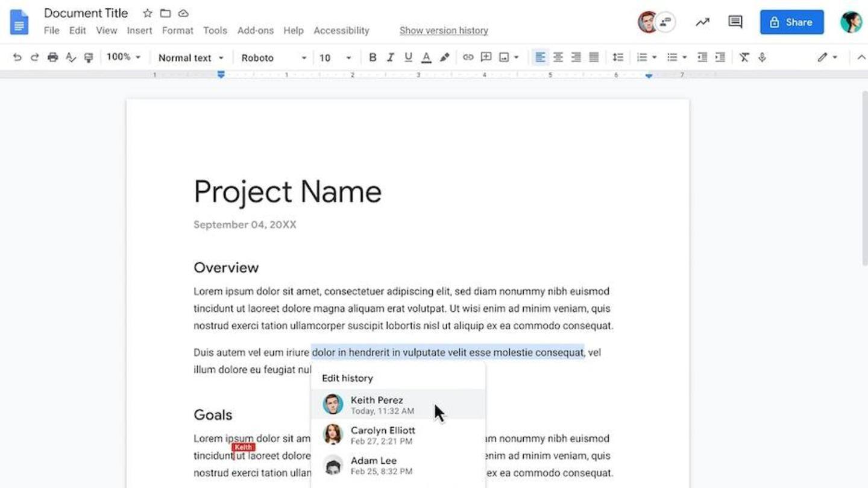Run spelling and grammar check
Viewport: 868px width, 488px height.
[71, 57]
